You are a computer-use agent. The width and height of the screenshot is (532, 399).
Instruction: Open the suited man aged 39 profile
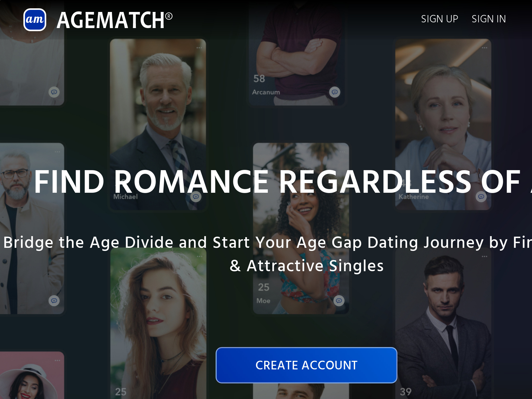443,323
